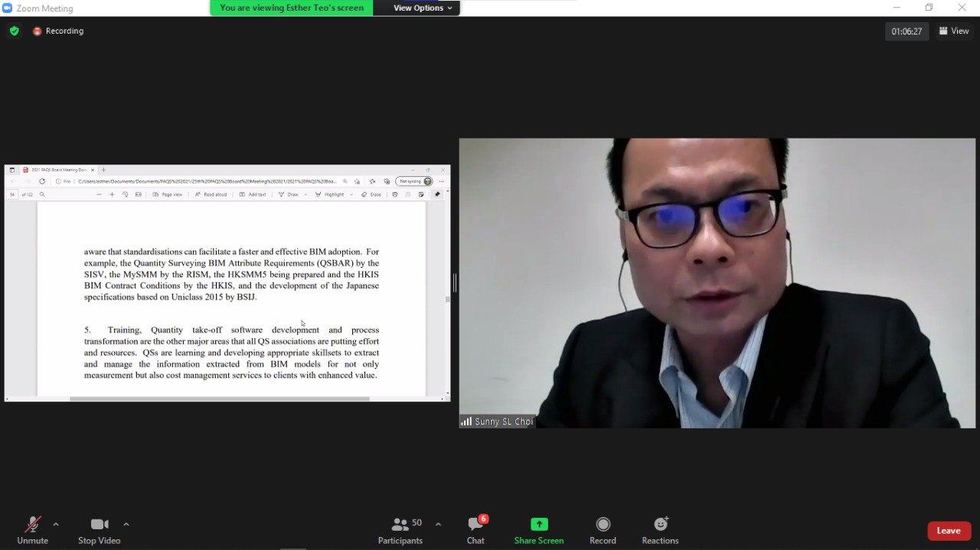980x550 pixels.
Task: Open Chat with unread messages
Action: click(475, 529)
